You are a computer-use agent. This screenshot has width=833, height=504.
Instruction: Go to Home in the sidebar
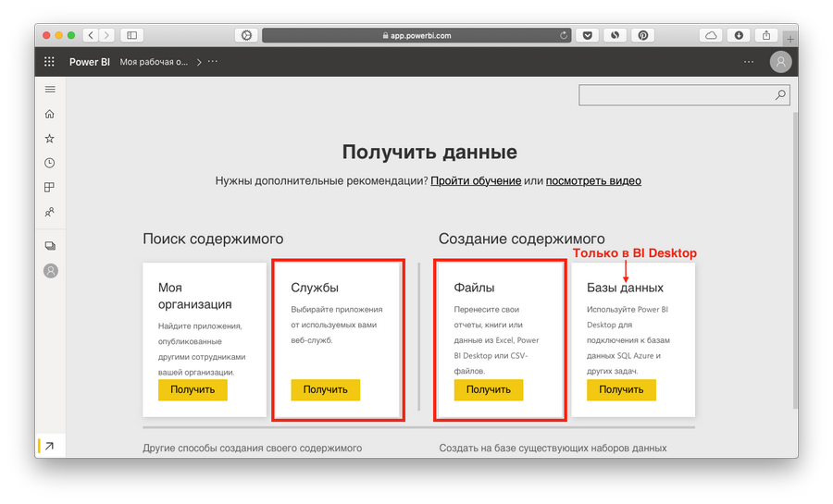pyautogui.click(x=50, y=114)
